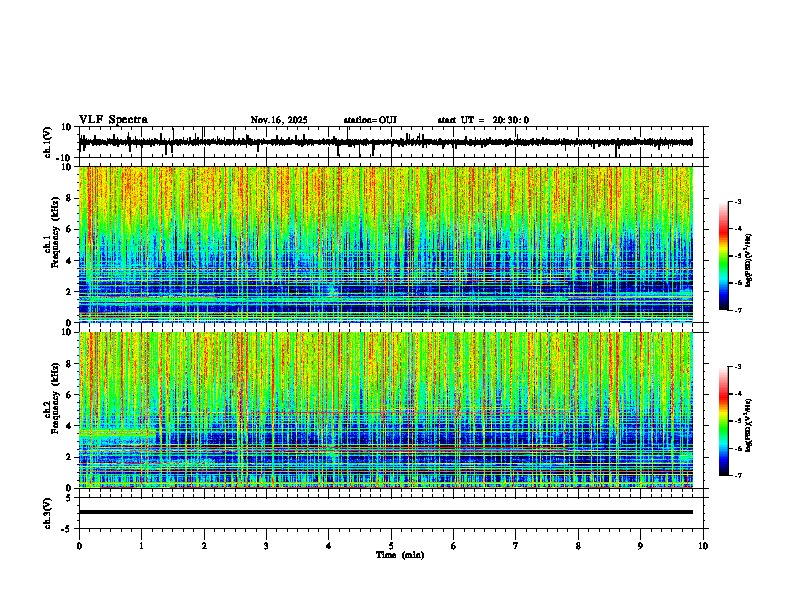Image resolution: width=792 pixels, height=612 pixels.
Task: Click time axis tick label "5"
Action: (x=391, y=546)
